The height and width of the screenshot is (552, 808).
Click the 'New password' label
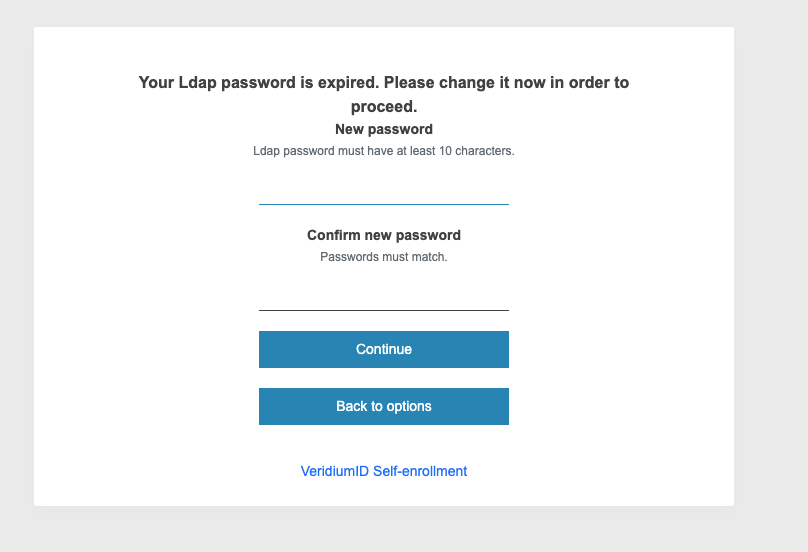[x=383, y=129]
